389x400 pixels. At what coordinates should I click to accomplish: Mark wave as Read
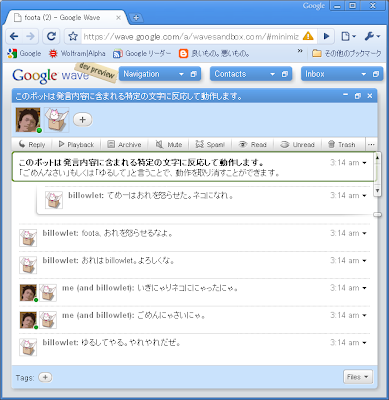tap(253, 144)
